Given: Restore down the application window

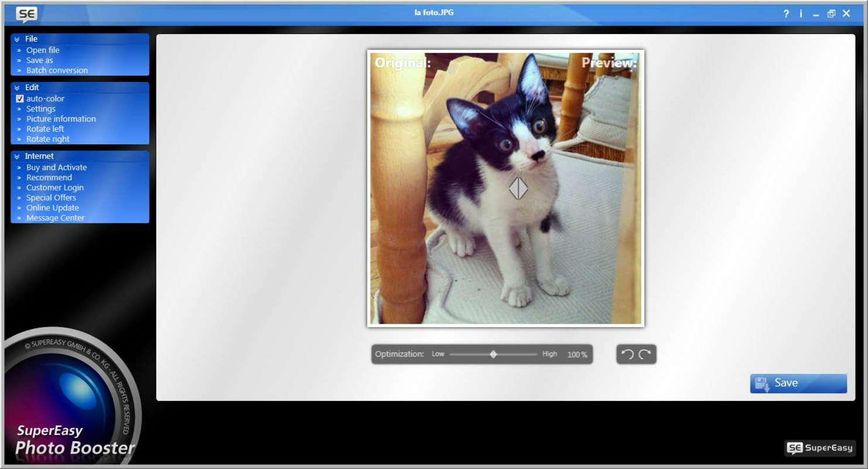Looking at the screenshot, I should 831,13.
